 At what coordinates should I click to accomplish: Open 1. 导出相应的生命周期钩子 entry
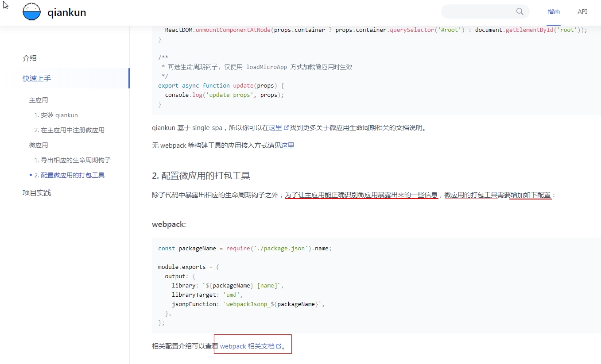[x=73, y=160]
